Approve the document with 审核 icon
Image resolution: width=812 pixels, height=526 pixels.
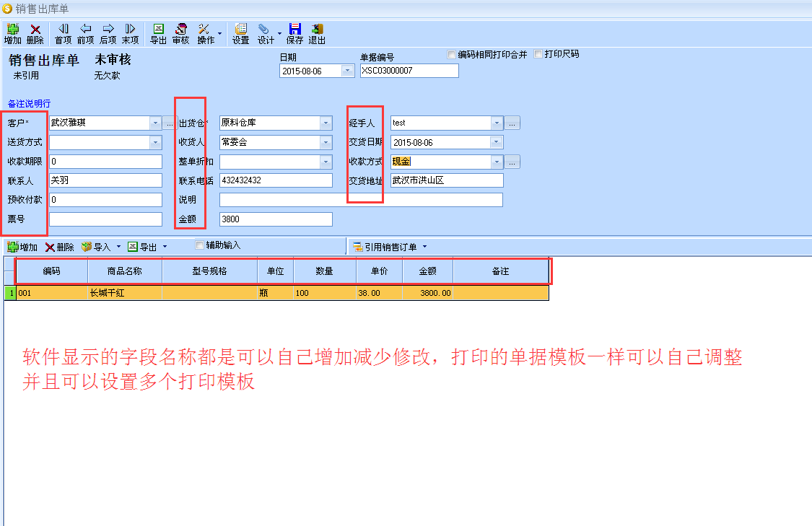(x=180, y=34)
